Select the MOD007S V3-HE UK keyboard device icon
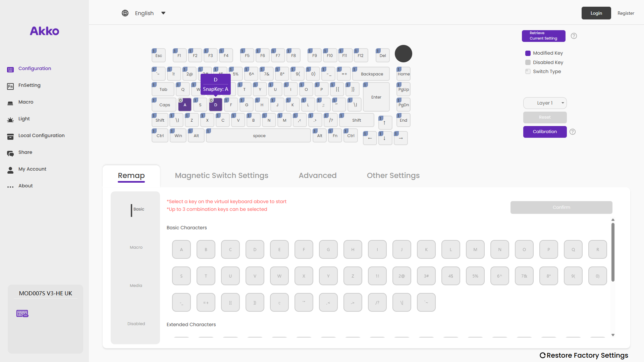644x362 pixels. [x=22, y=313]
